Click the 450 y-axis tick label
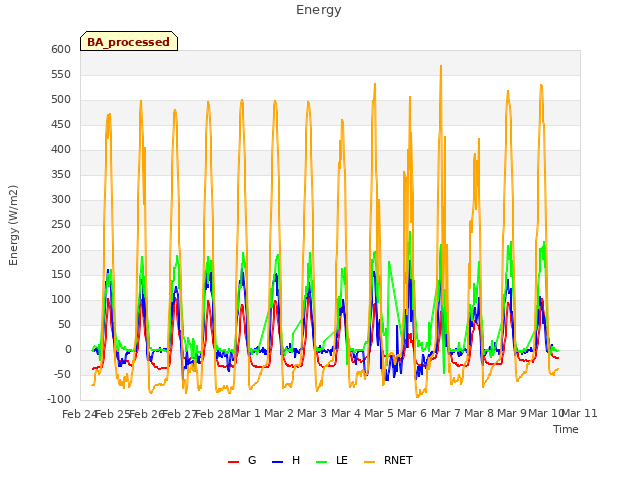Screen dimensions: 640x480 (x=61, y=124)
